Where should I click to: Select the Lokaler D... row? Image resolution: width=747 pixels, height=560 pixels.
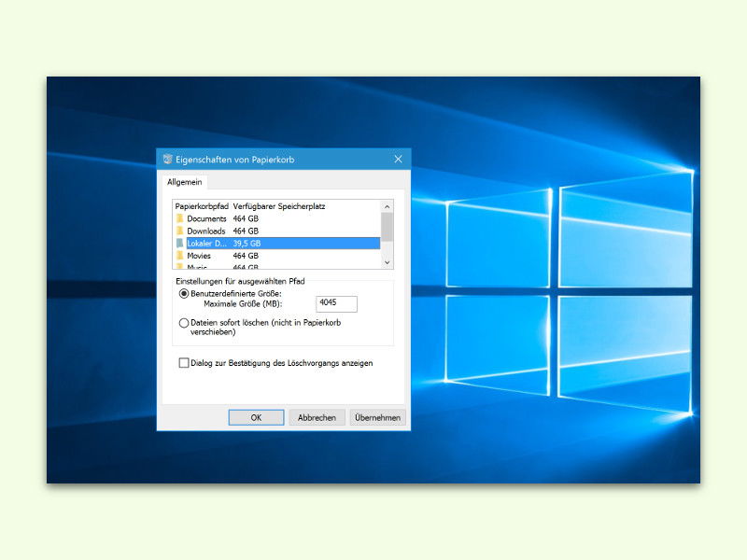277,244
